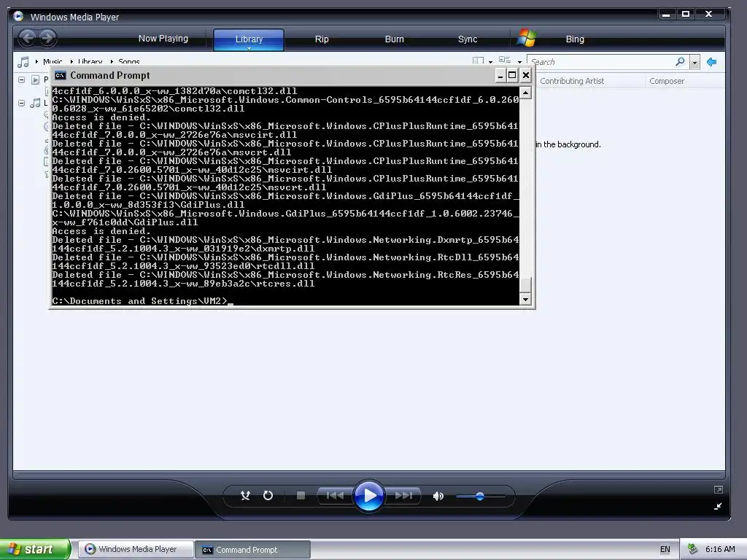
Task: Switch to Command Prompt taskbar button
Action: point(253,550)
